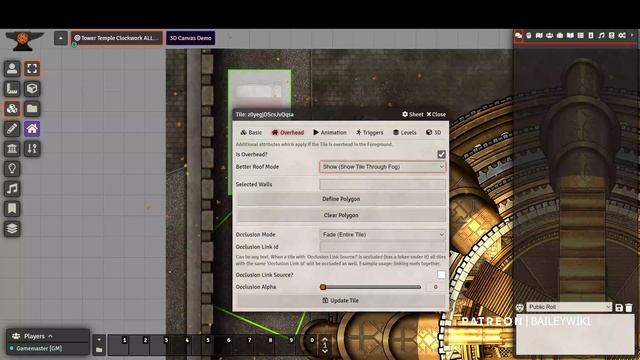Switch to 3D Canvas Demo scene

pos(191,38)
